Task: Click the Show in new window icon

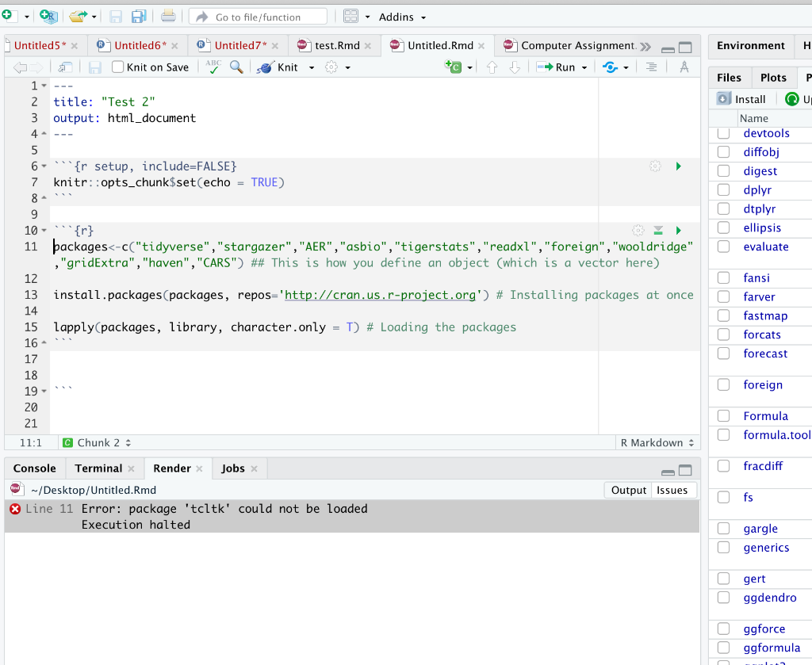Action: click(65, 67)
